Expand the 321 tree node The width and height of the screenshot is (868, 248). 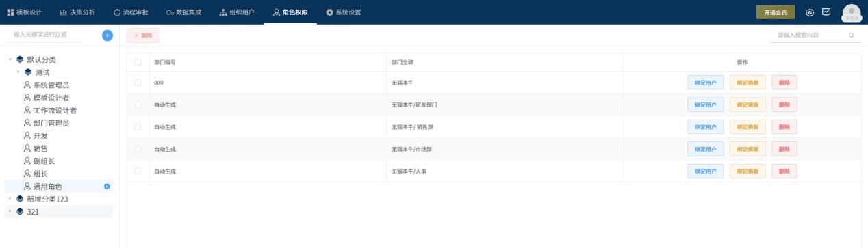tap(10, 212)
